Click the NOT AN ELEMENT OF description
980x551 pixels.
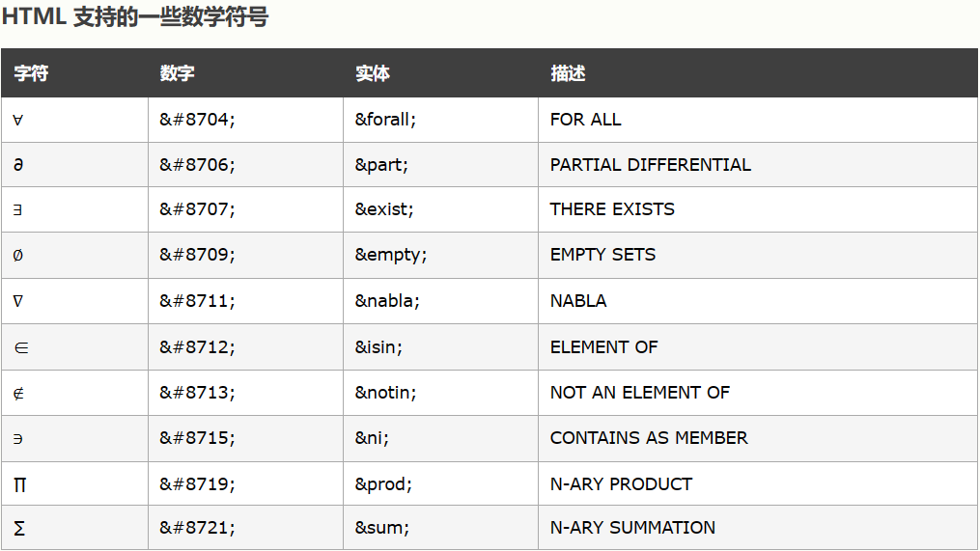639,393
